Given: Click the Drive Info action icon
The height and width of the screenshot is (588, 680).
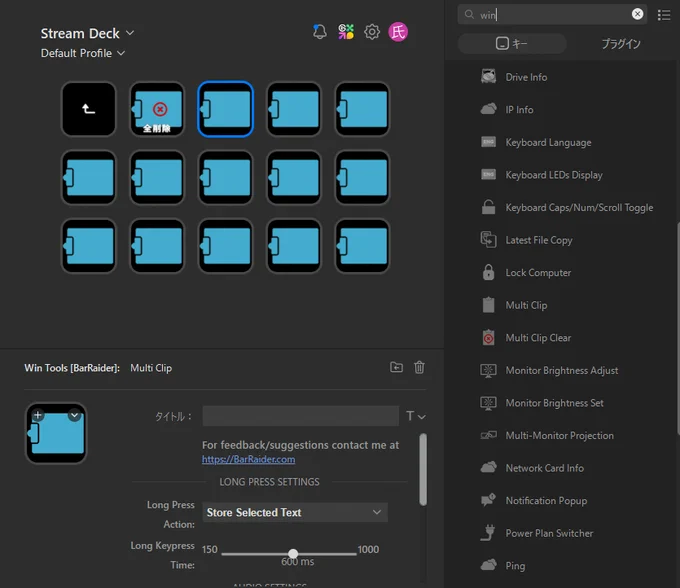Looking at the screenshot, I should coord(488,77).
